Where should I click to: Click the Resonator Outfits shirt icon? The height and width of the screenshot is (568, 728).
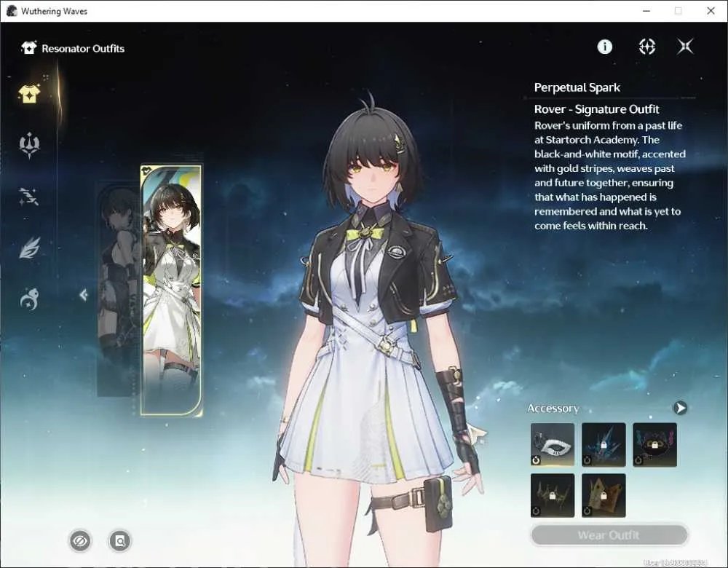(29, 48)
